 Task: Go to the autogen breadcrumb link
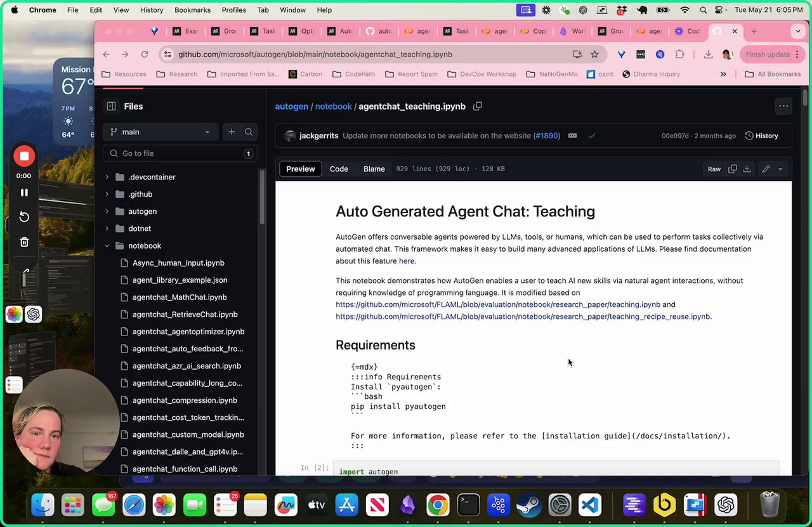coord(291,107)
